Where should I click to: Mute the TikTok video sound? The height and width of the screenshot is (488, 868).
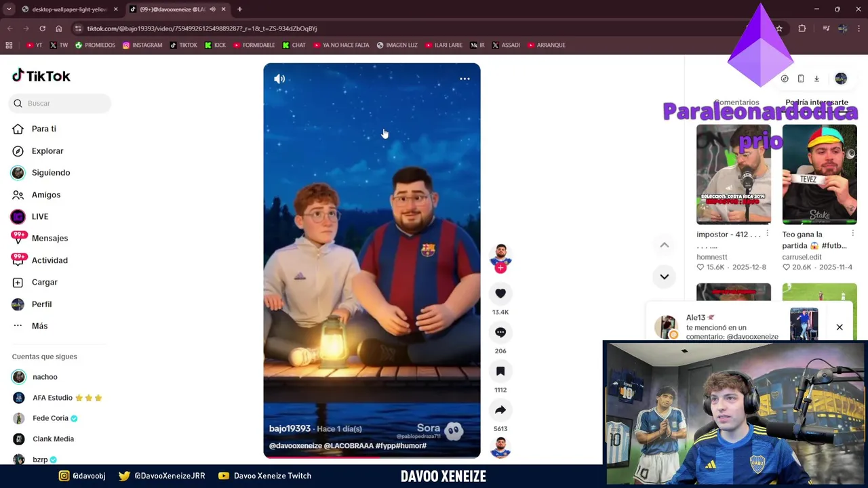tap(279, 79)
